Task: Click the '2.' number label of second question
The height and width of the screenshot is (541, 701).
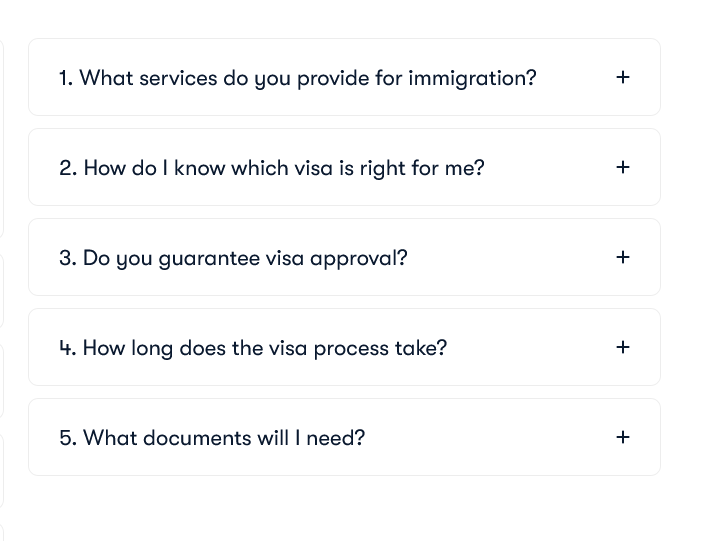Action: click(68, 168)
